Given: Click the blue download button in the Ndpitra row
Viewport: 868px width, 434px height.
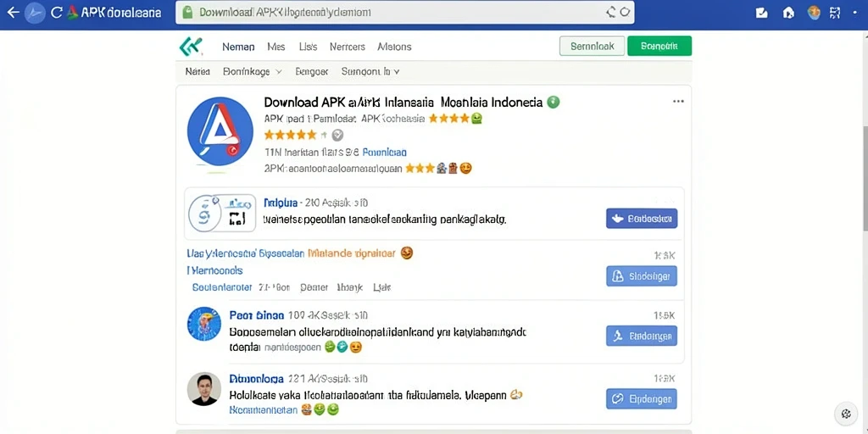Looking at the screenshot, I should (x=642, y=218).
